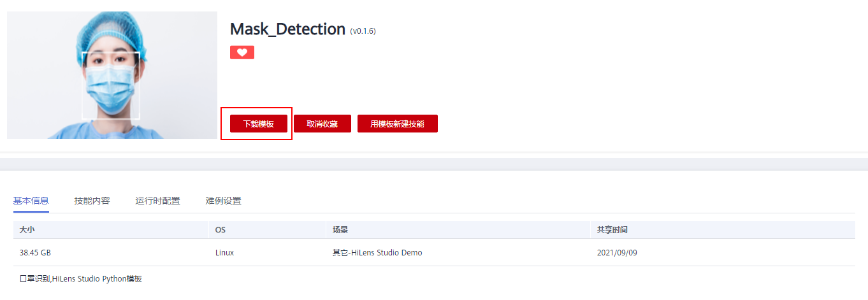Click the 2021/09/09 share date cell
This screenshot has height=300, width=868.
point(617,253)
